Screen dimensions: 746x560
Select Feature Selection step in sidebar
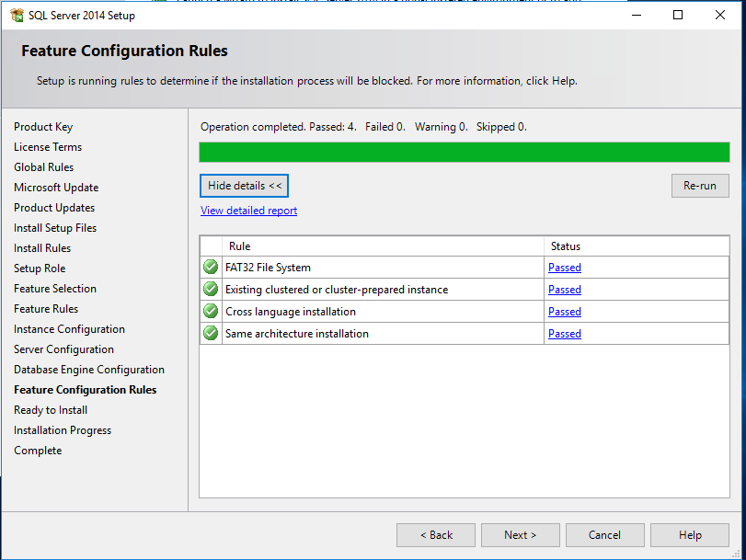point(55,289)
